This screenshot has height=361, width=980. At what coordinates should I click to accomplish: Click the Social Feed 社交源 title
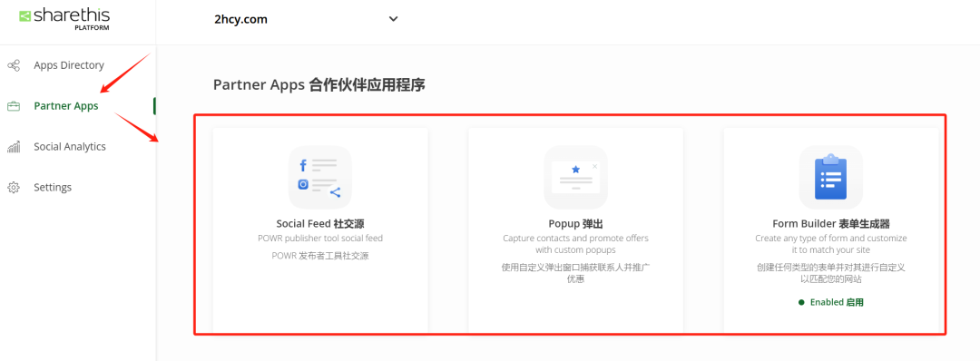pos(320,224)
